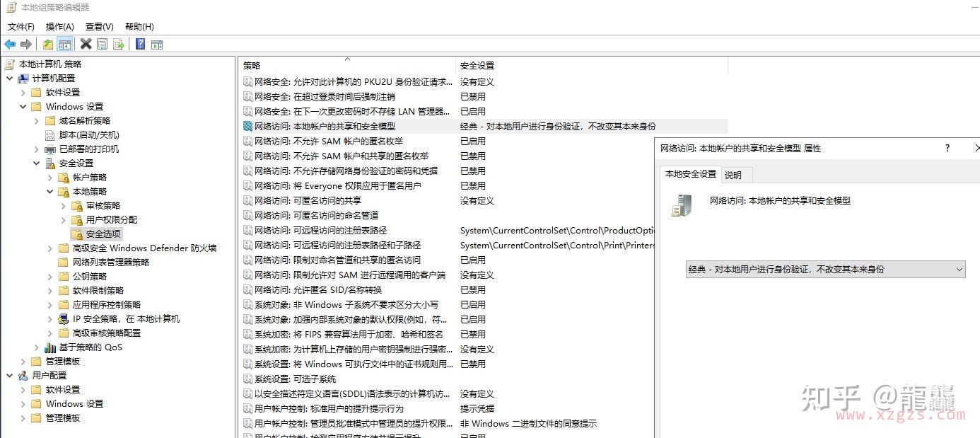Open the security model dropdown in the properties dialog
This screenshot has width=980, height=438.
point(959,269)
